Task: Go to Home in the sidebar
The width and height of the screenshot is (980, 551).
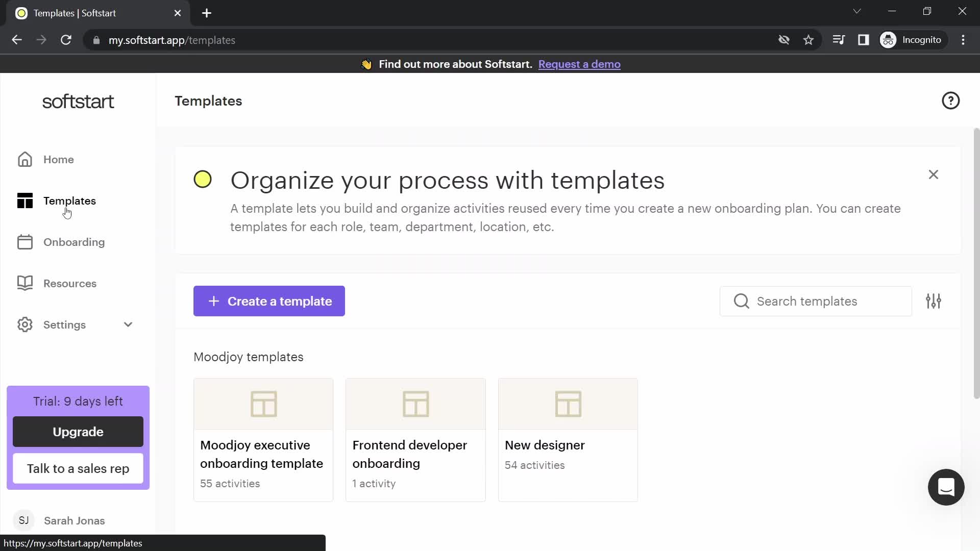Action: (x=59, y=160)
